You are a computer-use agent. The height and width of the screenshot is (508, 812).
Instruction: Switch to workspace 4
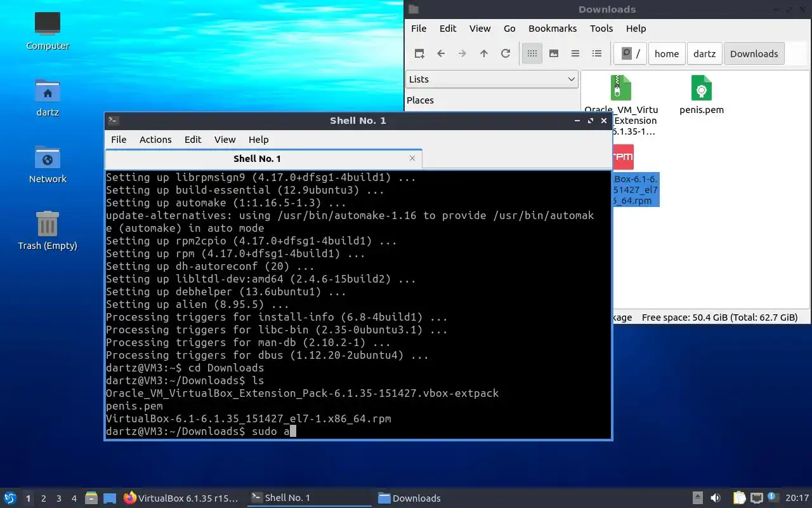pyautogui.click(x=74, y=498)
